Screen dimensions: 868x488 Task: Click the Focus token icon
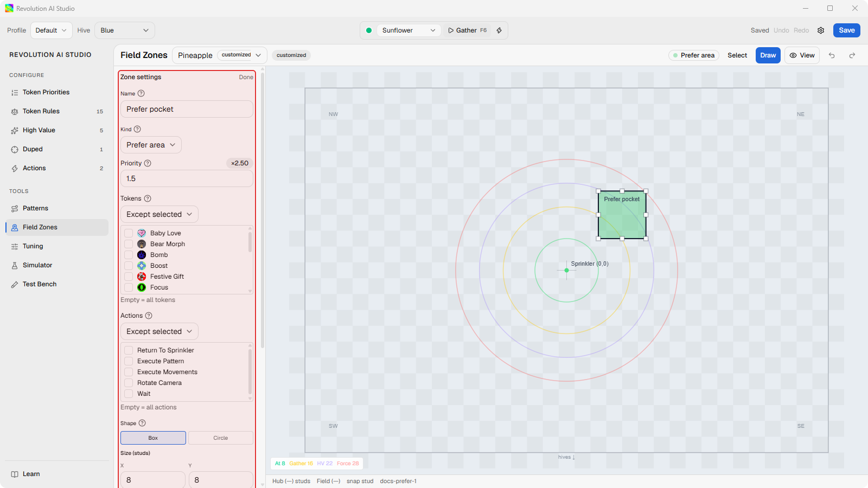(x=142, y=287)
